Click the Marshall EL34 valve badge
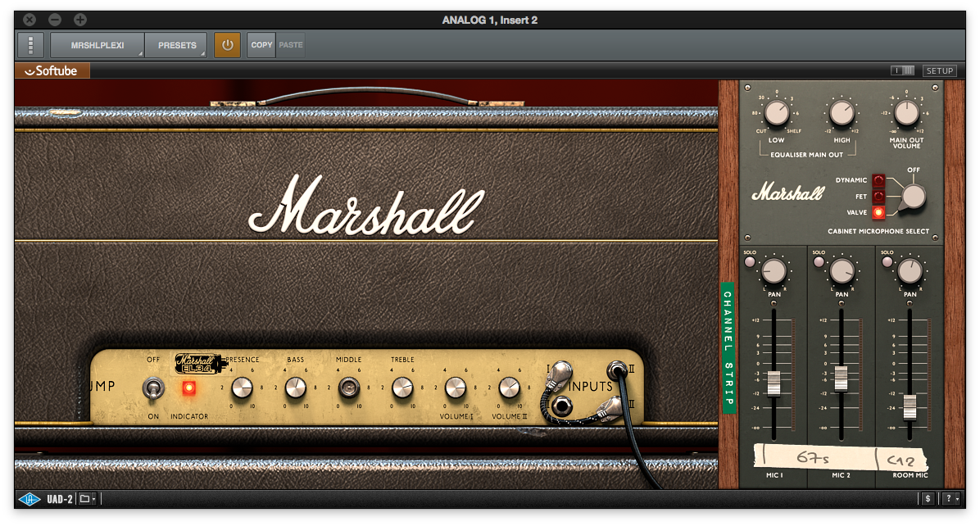This screenshot has width=980, height=526. [x=199, y=363]
